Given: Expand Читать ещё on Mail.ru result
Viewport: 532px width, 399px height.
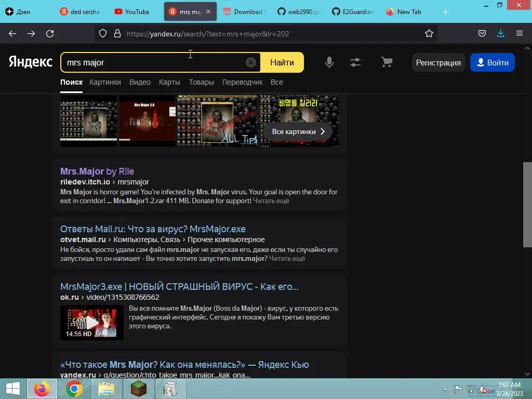Looking at the screenshot, I should 287,259.
